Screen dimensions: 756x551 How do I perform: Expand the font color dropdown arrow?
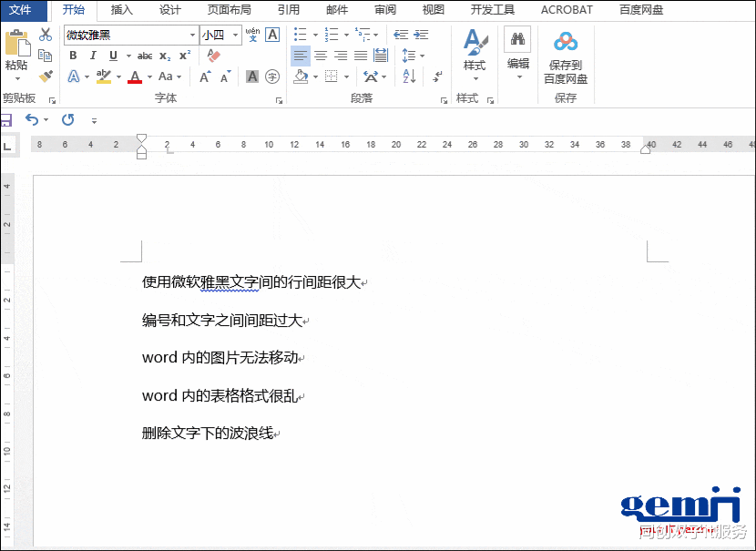149,77
